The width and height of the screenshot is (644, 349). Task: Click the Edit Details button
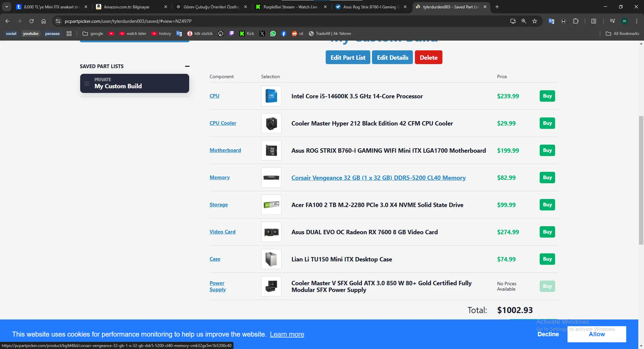click(x=392, y=57)
